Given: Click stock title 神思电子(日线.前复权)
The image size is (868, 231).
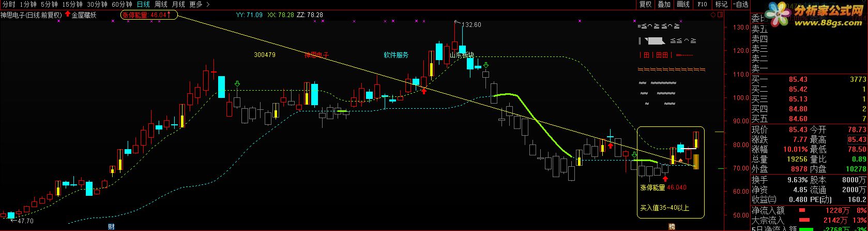Looking at the screenshot, I should [x=31, y=15].
